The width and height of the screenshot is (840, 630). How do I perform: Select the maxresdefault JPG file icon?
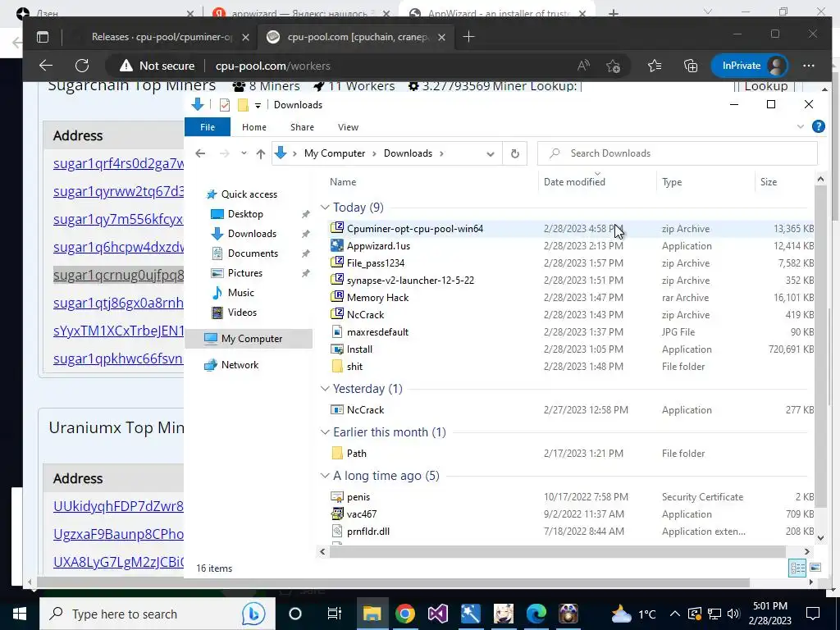[x=337, y=331]
